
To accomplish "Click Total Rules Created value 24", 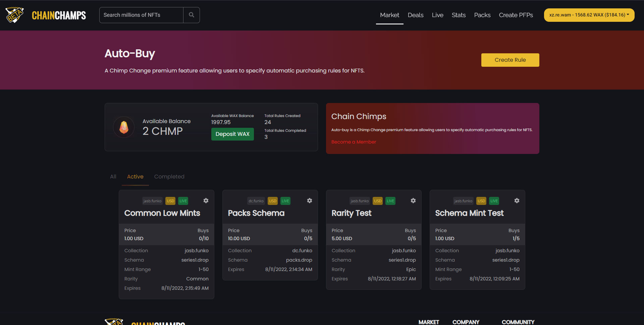I will coord(268,122).
